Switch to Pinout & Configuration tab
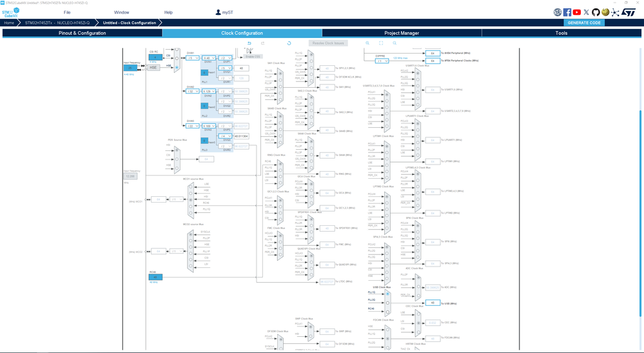 click(82, 33)
